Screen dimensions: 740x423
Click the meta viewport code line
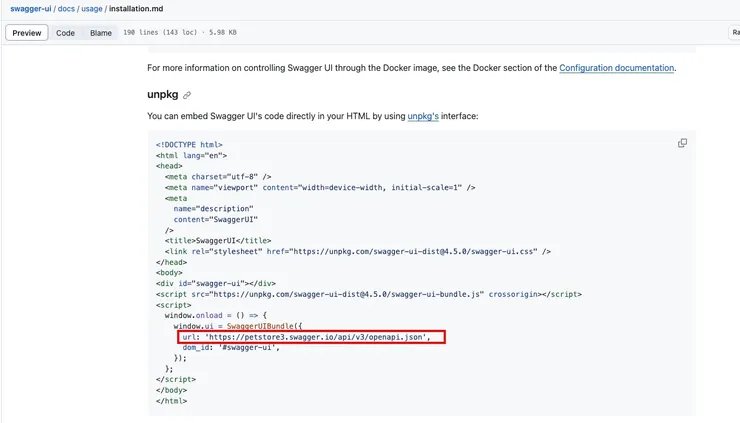pyautogui.click(x=320, y=187)
